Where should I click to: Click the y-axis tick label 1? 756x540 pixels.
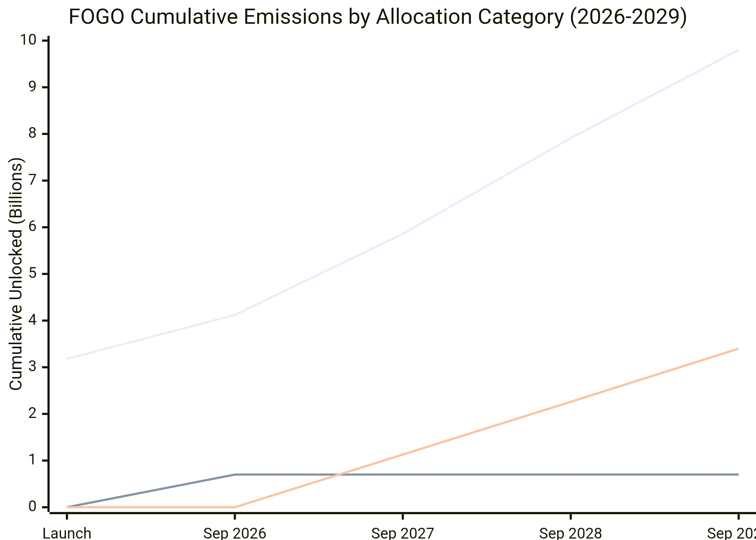(32, 460)
